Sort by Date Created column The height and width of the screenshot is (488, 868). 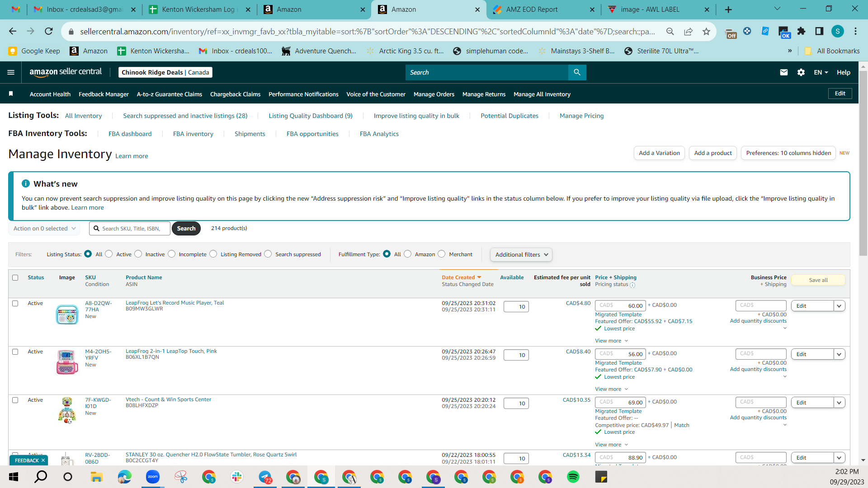pyautogui.click(x=462, y=277)
